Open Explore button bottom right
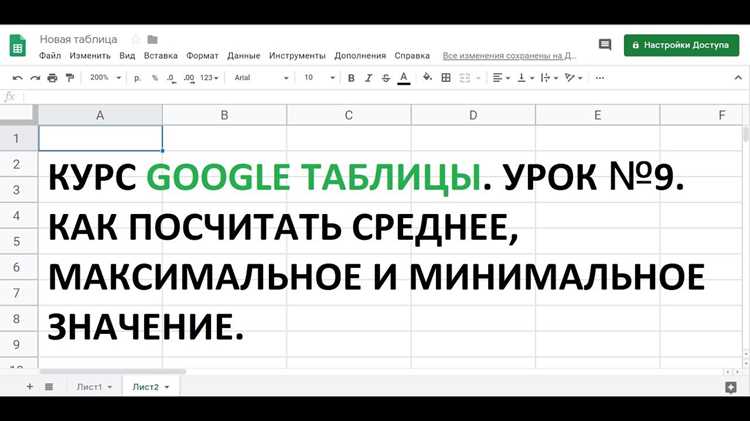 (x=730, y=388)
